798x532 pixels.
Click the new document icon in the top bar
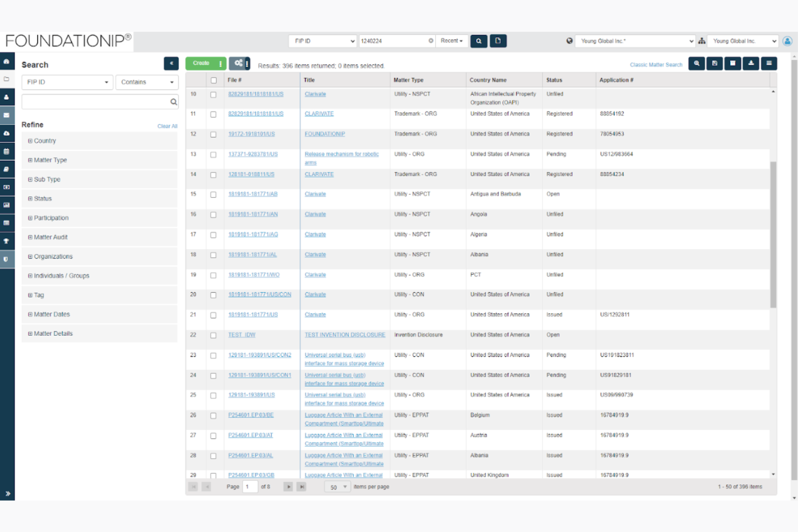tap(498, 41)
